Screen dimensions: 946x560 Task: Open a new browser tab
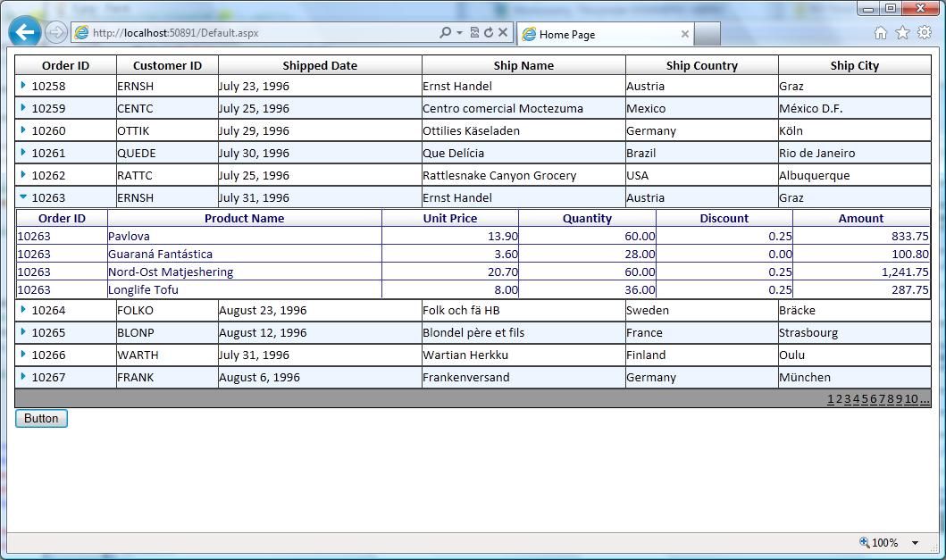[707, 33]
